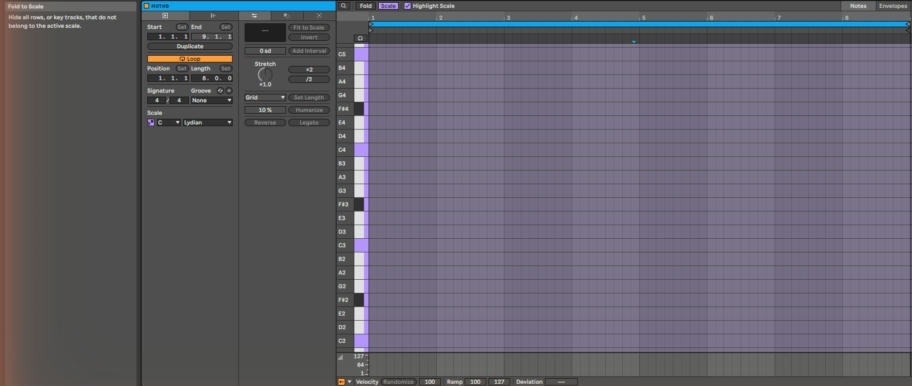Toggle the headphone preview icon

[360, 38]
